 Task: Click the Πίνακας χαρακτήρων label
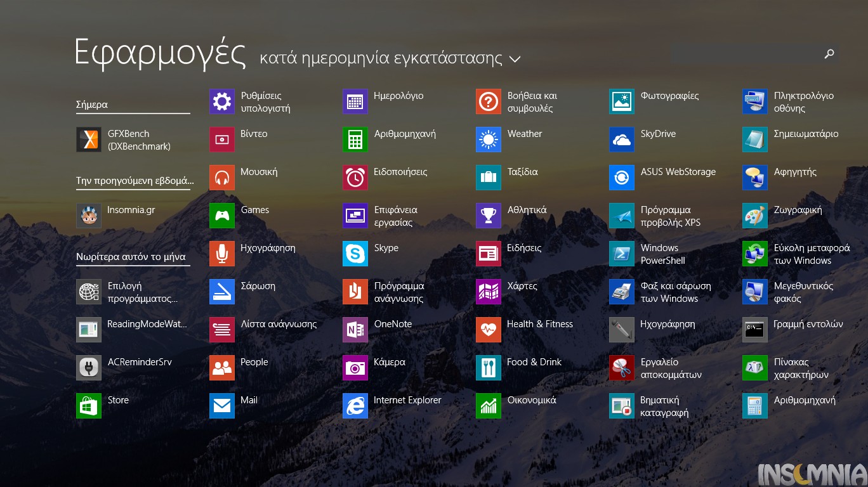pyautogui.click(x=801, y=368)
